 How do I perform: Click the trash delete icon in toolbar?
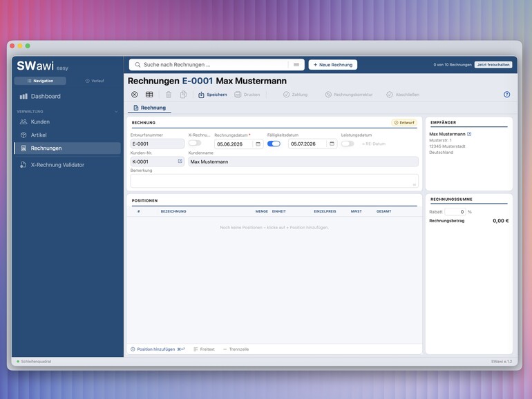pos(169,95)
